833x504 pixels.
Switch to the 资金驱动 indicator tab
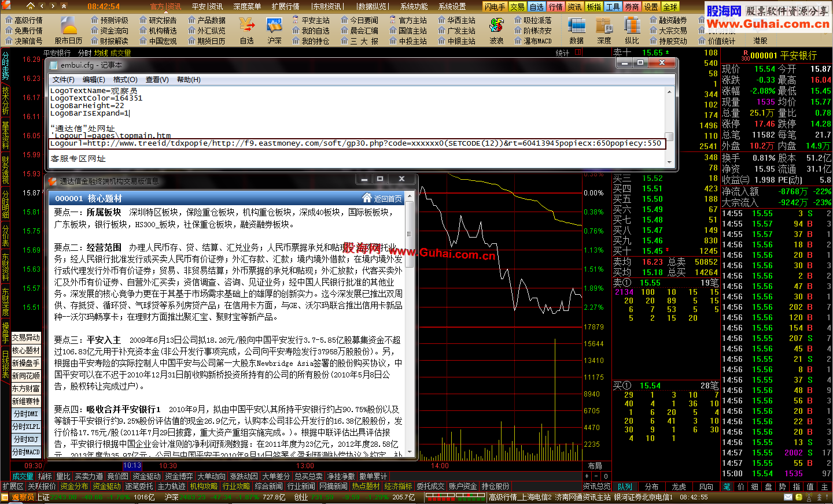tap(146, 476)
